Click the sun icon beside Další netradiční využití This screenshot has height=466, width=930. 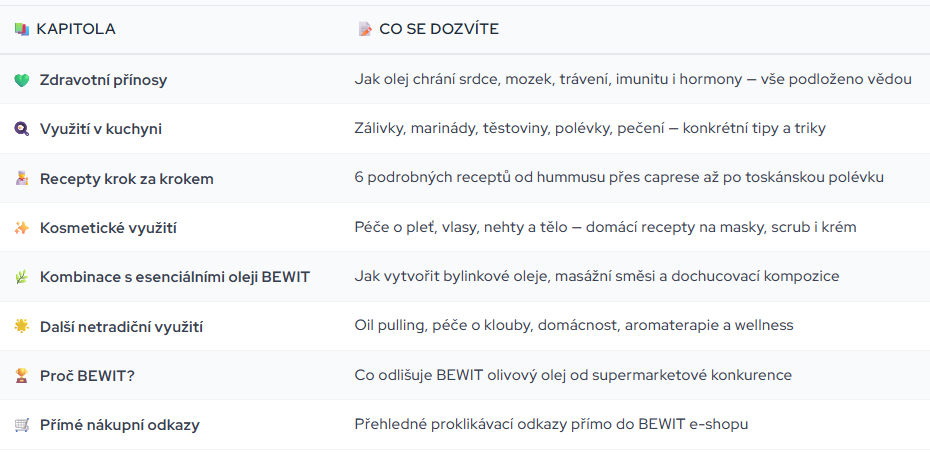[22, 326]
